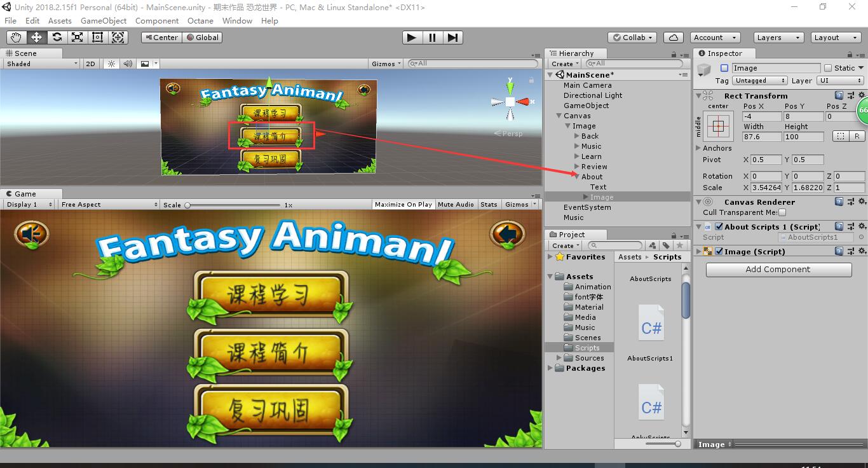Open the Anchor Presets in Rect Transform

coord(718,126)
